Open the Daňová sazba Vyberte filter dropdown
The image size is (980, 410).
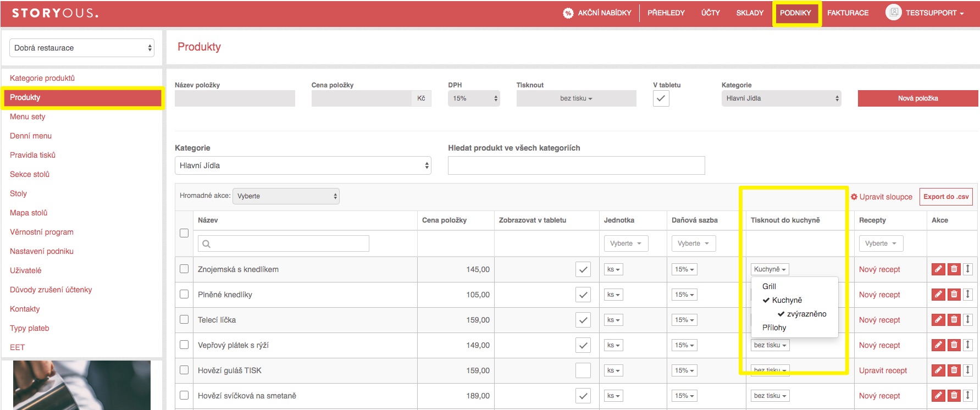click(694, 243)
